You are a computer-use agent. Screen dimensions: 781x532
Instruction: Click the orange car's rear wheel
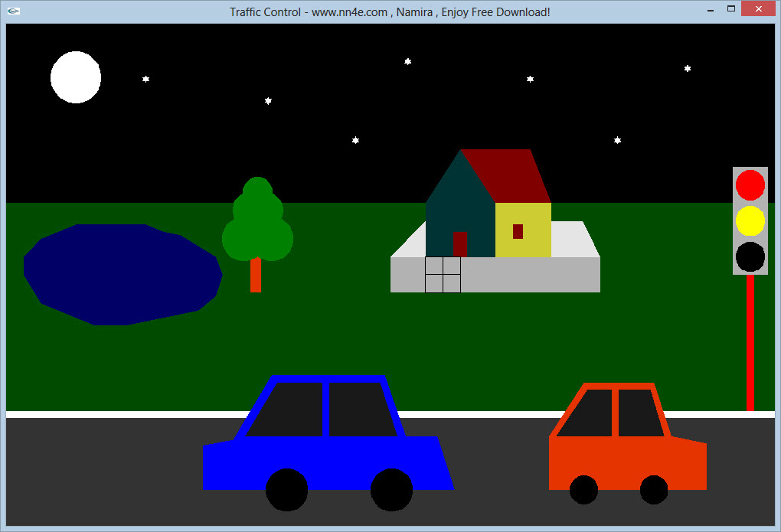tap(583, 490)
